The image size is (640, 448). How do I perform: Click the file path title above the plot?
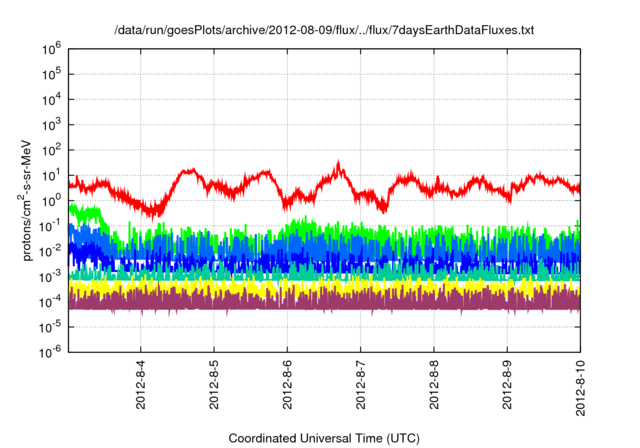tap(324, 30)
